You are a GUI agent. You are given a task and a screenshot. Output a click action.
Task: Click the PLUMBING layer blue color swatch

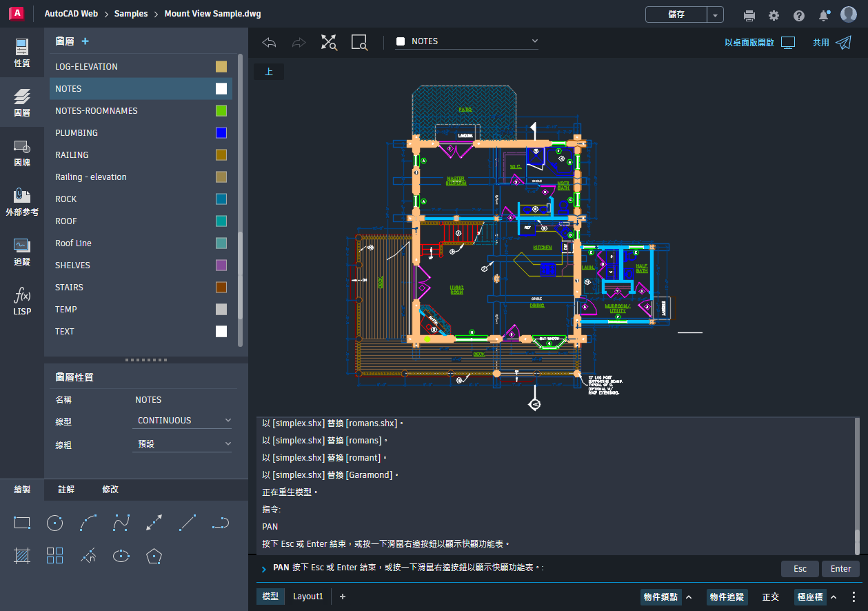221,132
